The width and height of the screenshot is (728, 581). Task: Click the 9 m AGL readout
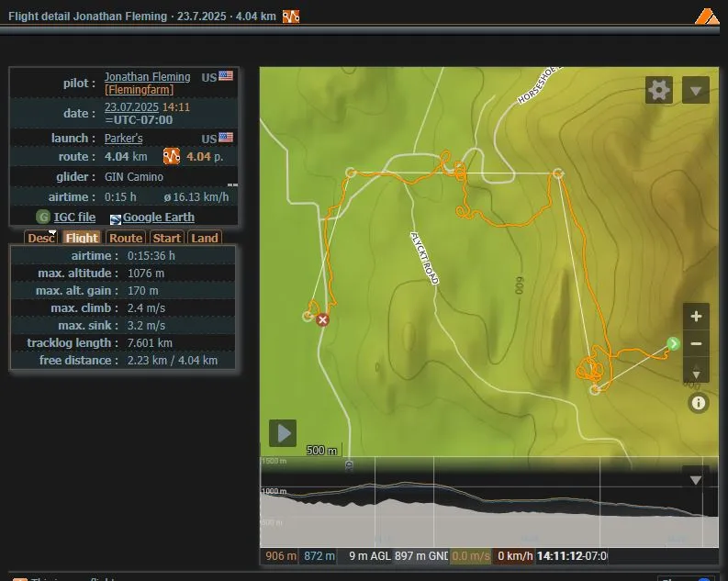[x=370, y=556]
